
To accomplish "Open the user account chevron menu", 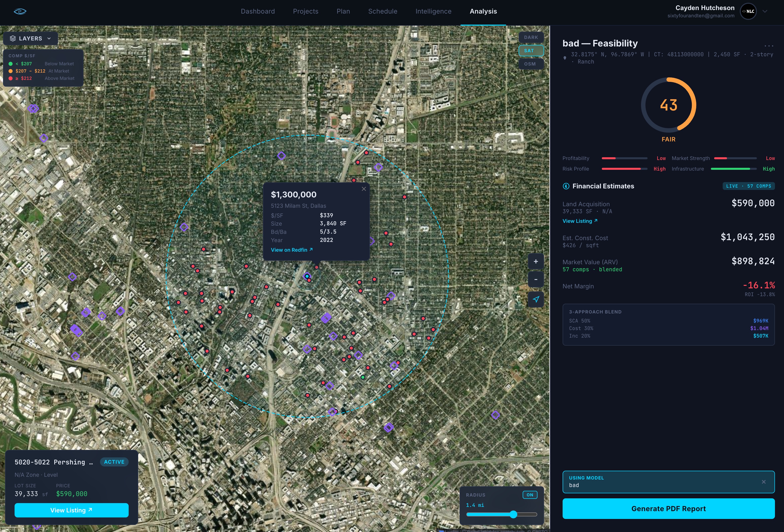I will 765,12.
